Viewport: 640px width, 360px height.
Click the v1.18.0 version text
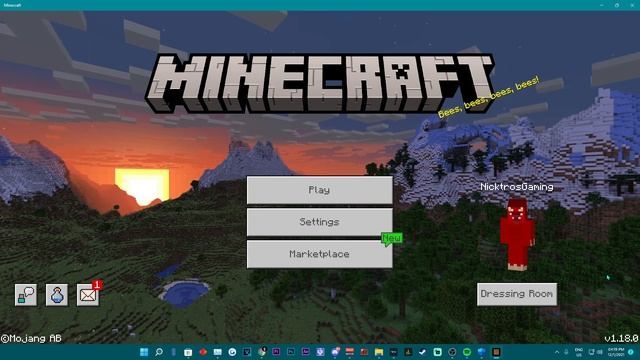click(621, 338)
